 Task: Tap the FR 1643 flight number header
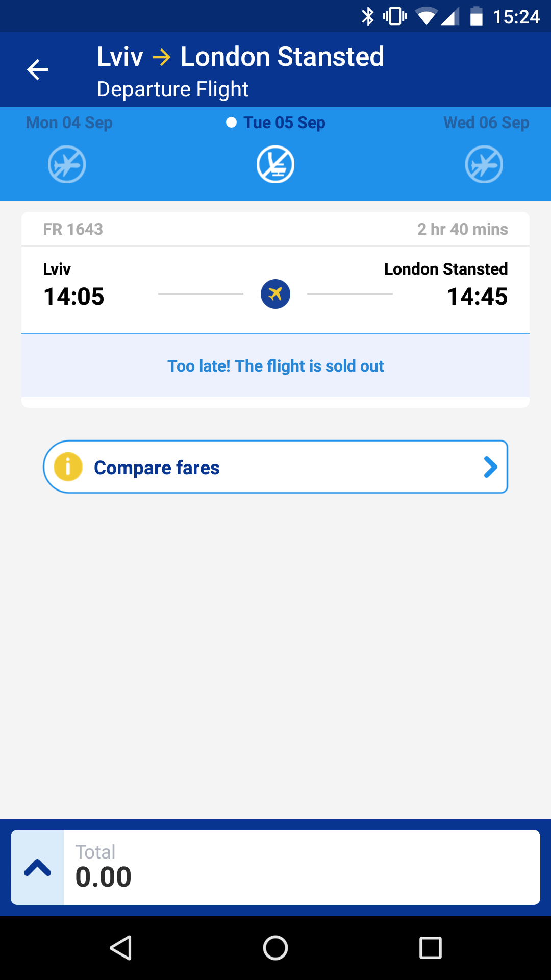pyautogui.click(x=73, y=229)
